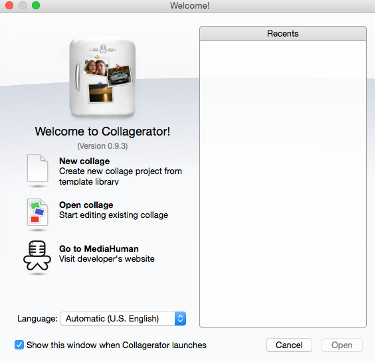Click the green zoom window button
Image resolution: width=375 pixels, height=361 pixels.
tap(36, 5)
